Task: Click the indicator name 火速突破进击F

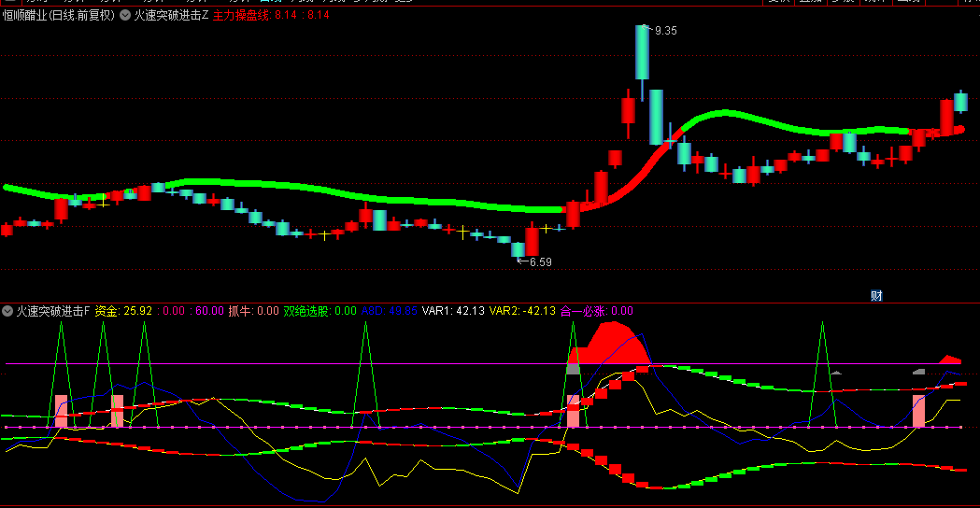Action: (x=53, y=311)
